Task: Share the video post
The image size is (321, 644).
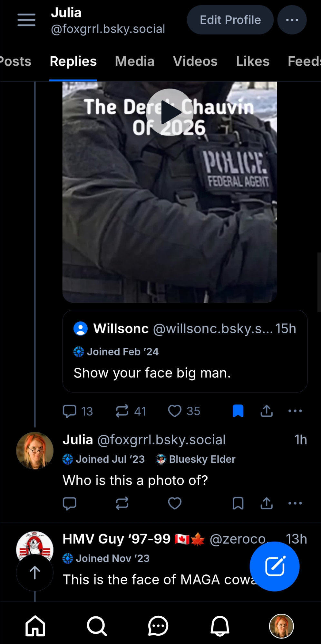Action: [x=267, y=411]
